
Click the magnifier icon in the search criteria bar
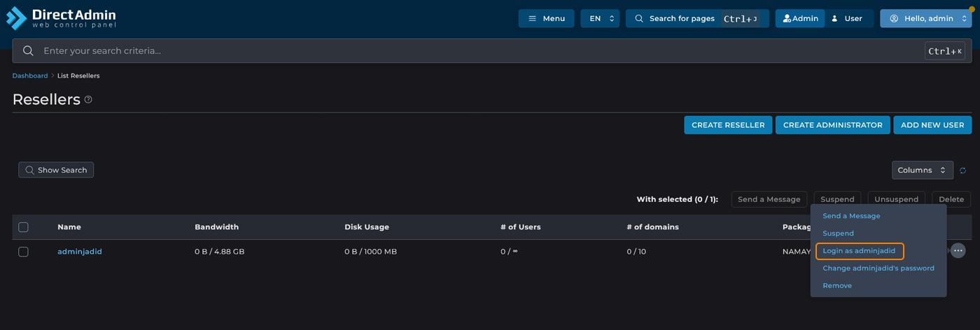click(x=28, y=51)
